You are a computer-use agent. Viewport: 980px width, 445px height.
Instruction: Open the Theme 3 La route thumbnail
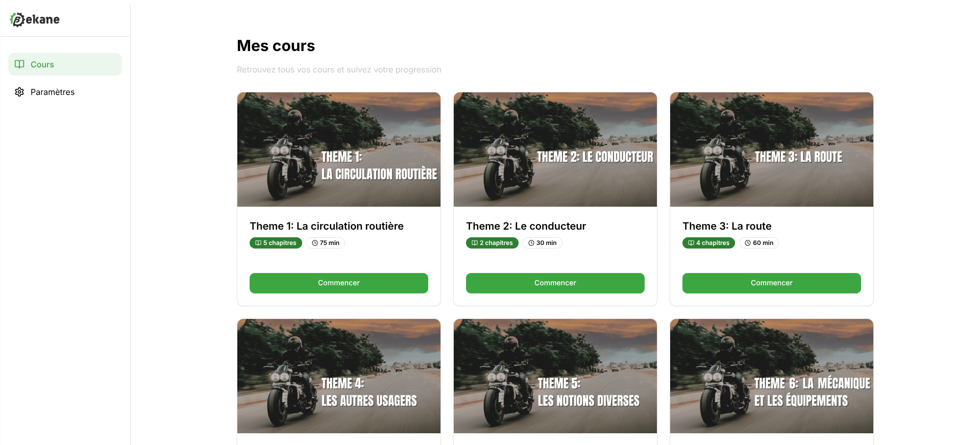[772, 150]
